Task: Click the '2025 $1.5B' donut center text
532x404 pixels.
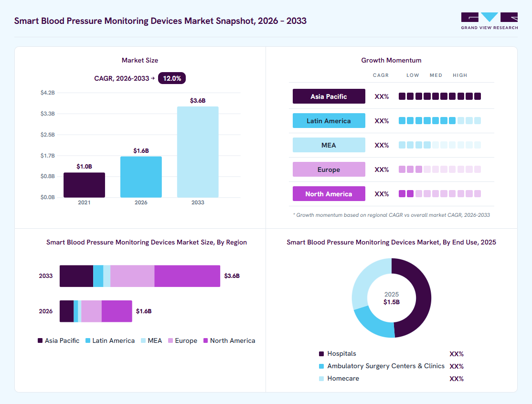Action: pyautogui.click(x=392, y=298)
